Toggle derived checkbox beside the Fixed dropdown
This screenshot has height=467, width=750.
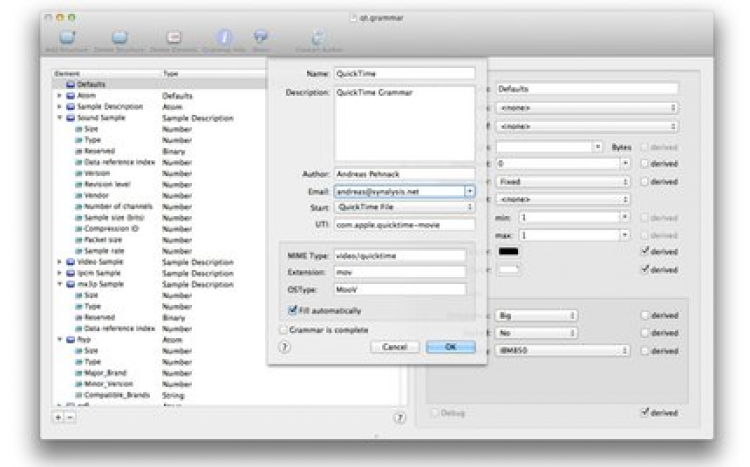[x=644, y=182]
